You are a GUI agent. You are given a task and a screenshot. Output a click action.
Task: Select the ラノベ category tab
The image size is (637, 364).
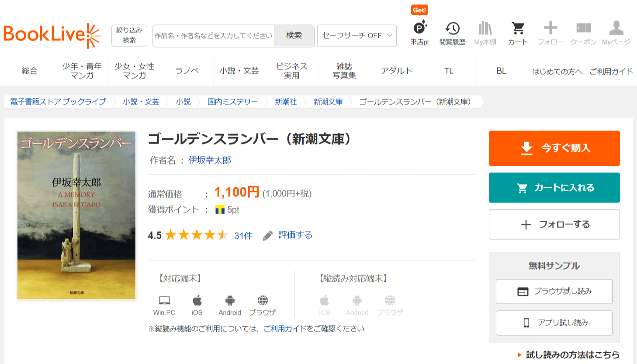pyautogui.click(x=187, y=71)
